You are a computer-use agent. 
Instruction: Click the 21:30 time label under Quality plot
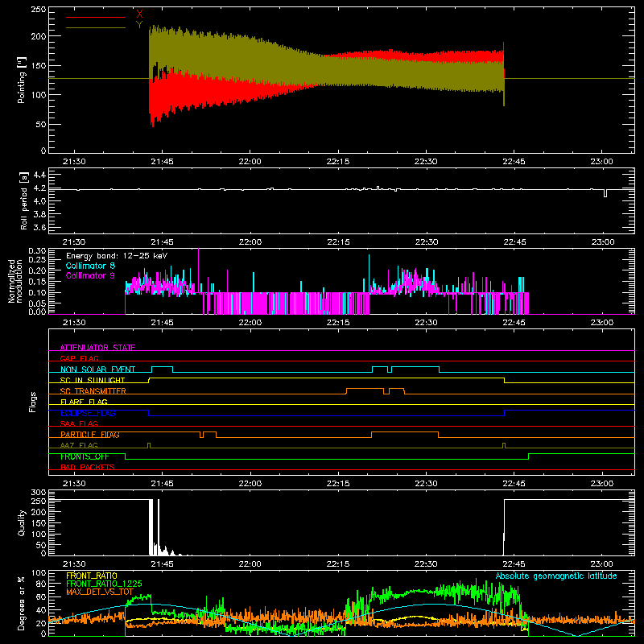(x=74, y=564)
